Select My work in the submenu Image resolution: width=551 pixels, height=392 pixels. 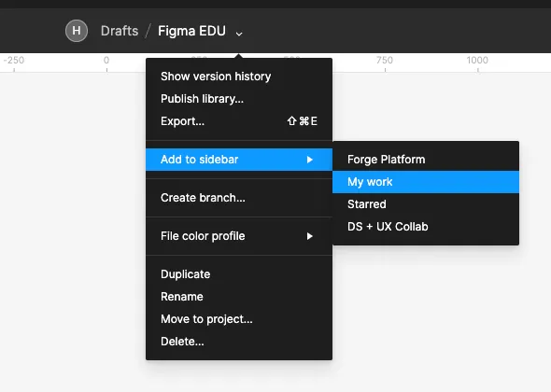tap(426, 182)
